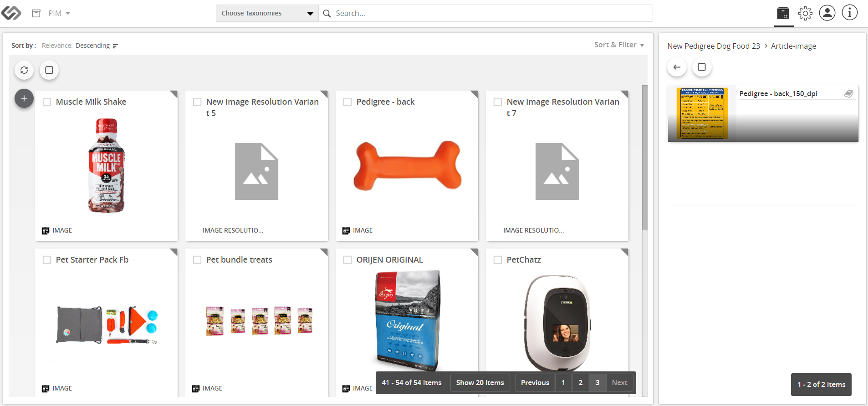Click the plus add button
Viewport: 868px width, 406px height.
coord(24,98)
